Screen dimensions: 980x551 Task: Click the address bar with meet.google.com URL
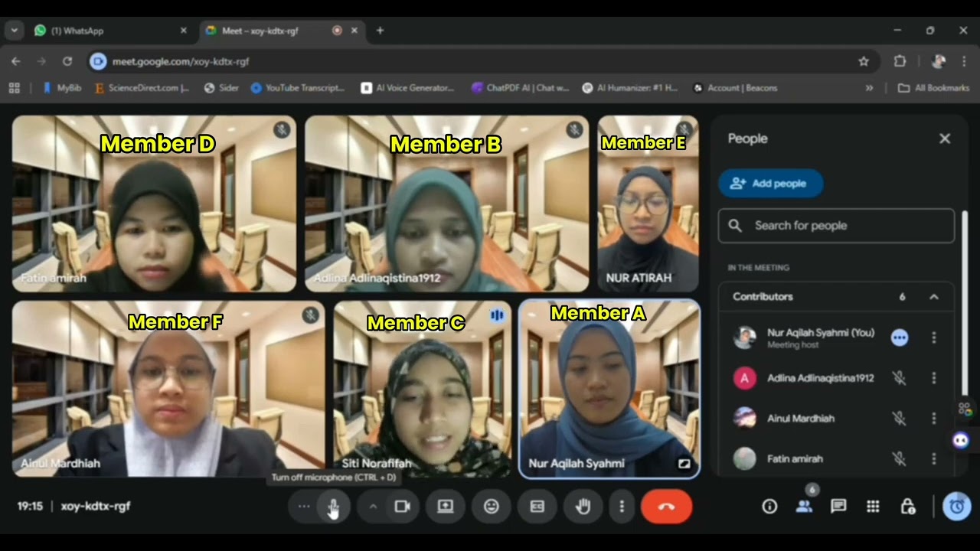click(482, 61)
